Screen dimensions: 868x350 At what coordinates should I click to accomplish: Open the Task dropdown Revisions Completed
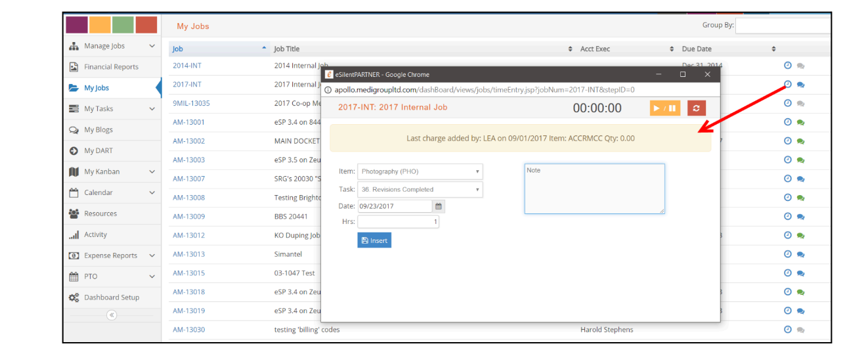point(420,189)
